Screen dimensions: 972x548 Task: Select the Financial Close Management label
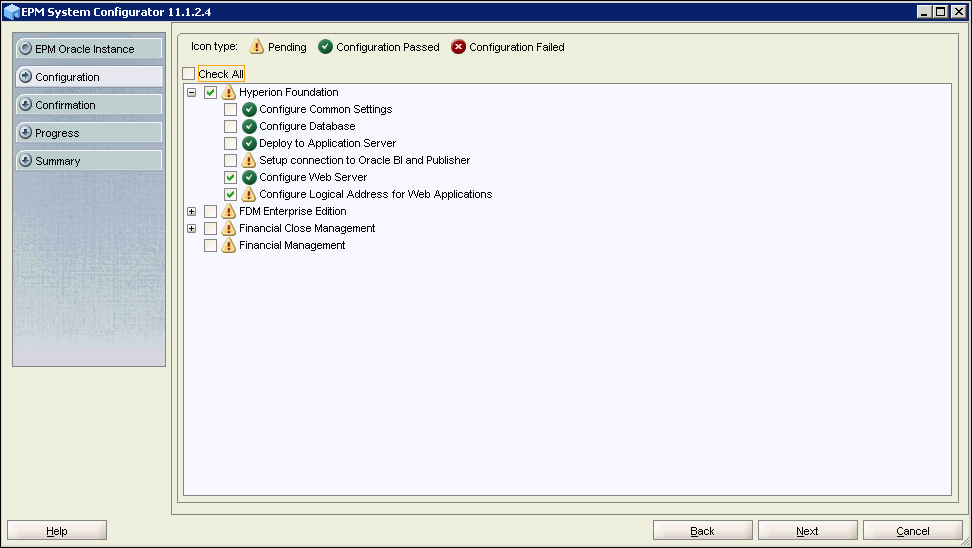pos(307,228)
